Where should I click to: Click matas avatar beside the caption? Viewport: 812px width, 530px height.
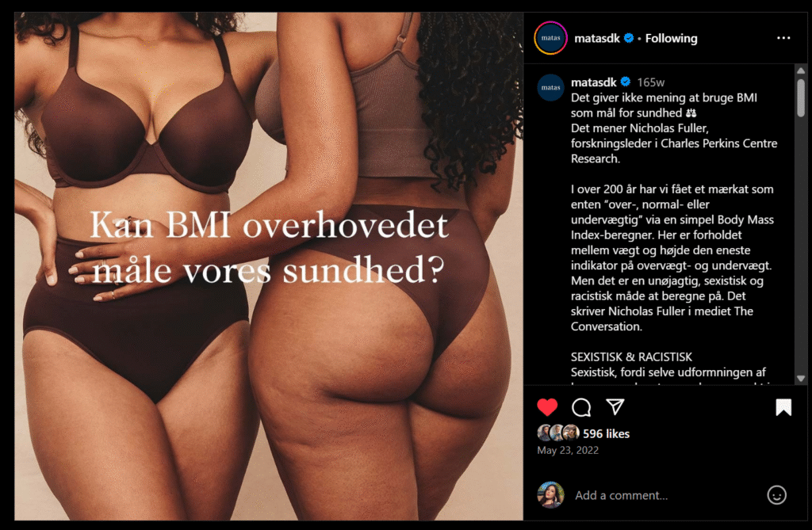[x=550, y=87]
